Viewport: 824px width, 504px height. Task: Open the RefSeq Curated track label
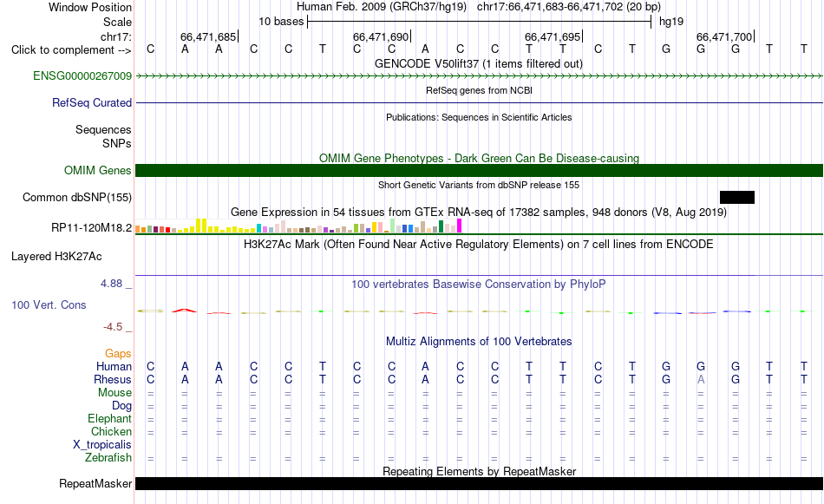pyautogui.click(x=92, y=103)
